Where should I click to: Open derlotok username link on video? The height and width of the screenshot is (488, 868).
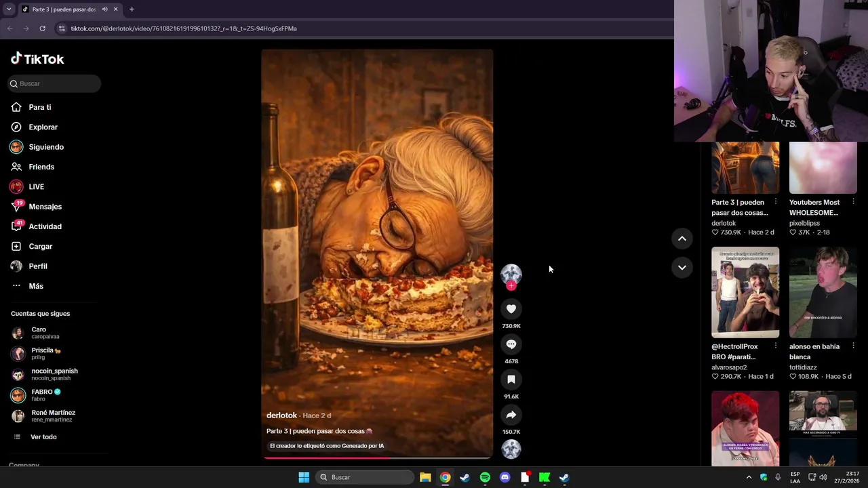tap(281, 415)
